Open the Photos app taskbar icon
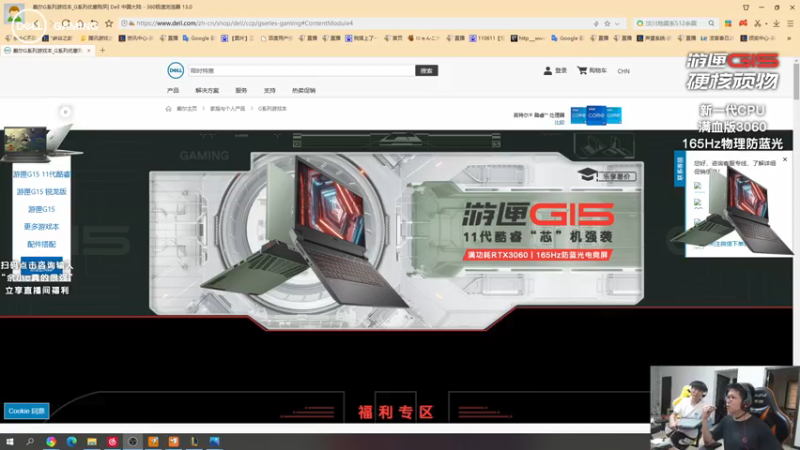Viewport: 800px width, 450px height. (214, 441)
